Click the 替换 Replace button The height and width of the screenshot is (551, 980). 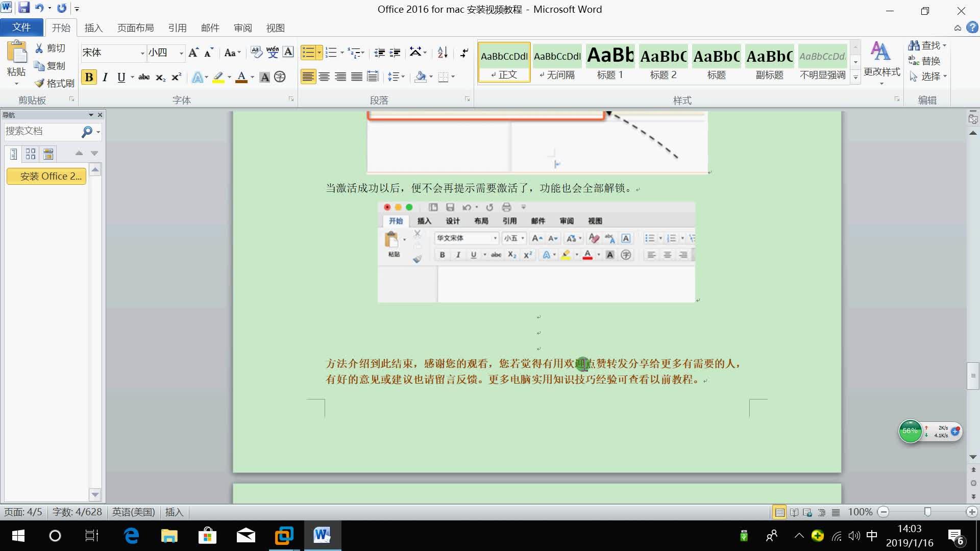coord(924,61)
